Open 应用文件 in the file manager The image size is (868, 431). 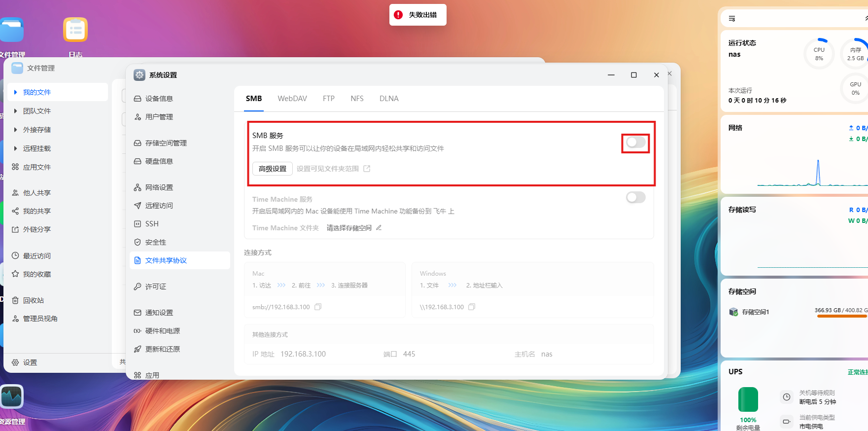pos(58,167)
